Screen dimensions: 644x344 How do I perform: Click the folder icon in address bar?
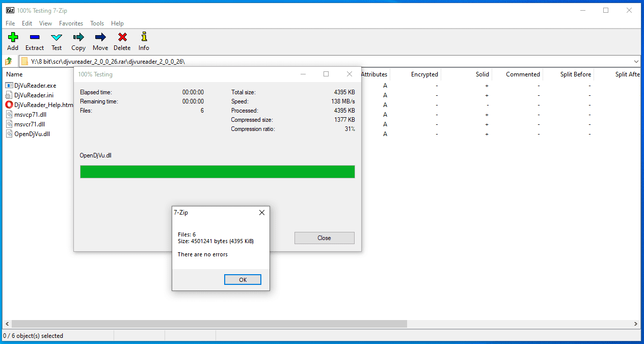point(24,62)
